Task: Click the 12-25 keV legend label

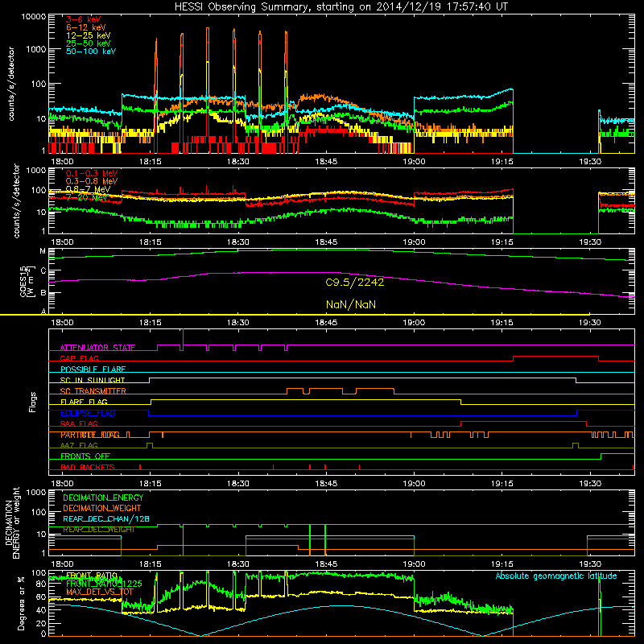Action: 88,35
